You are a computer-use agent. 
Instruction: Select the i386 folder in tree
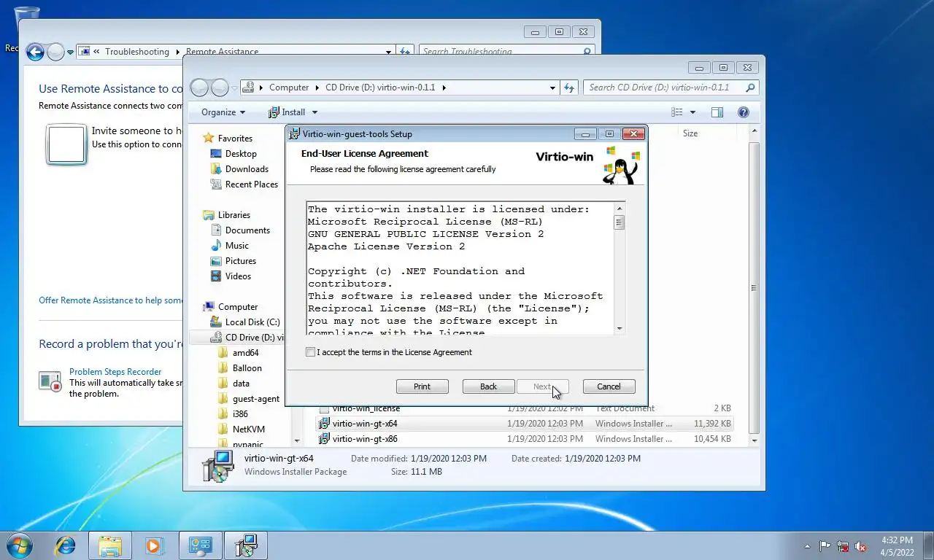240,414
